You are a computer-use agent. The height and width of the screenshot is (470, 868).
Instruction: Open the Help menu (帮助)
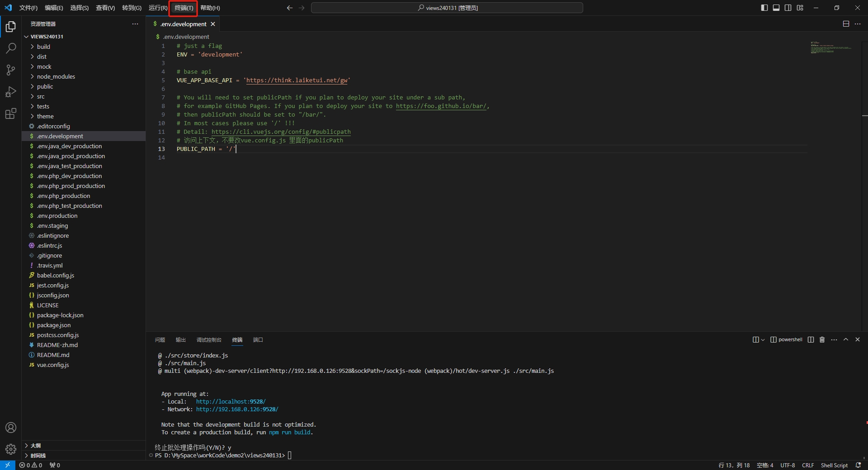click(x=210, y=8)
